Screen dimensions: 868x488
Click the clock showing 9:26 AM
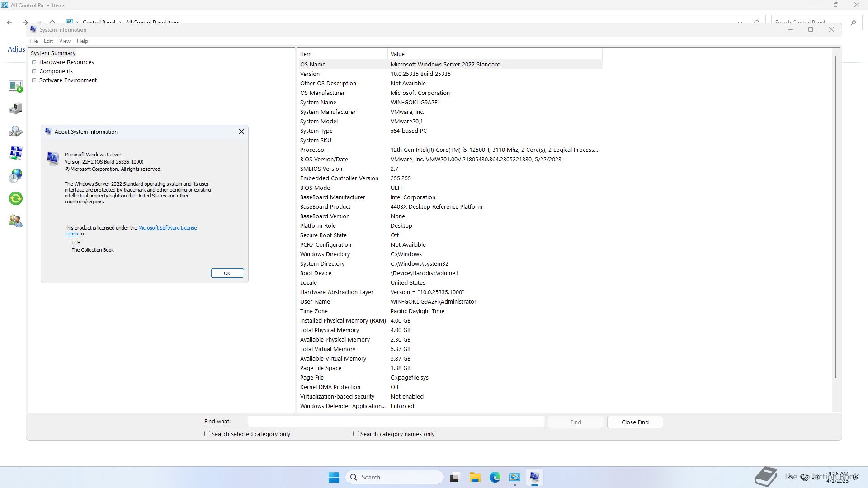[838, 474]
